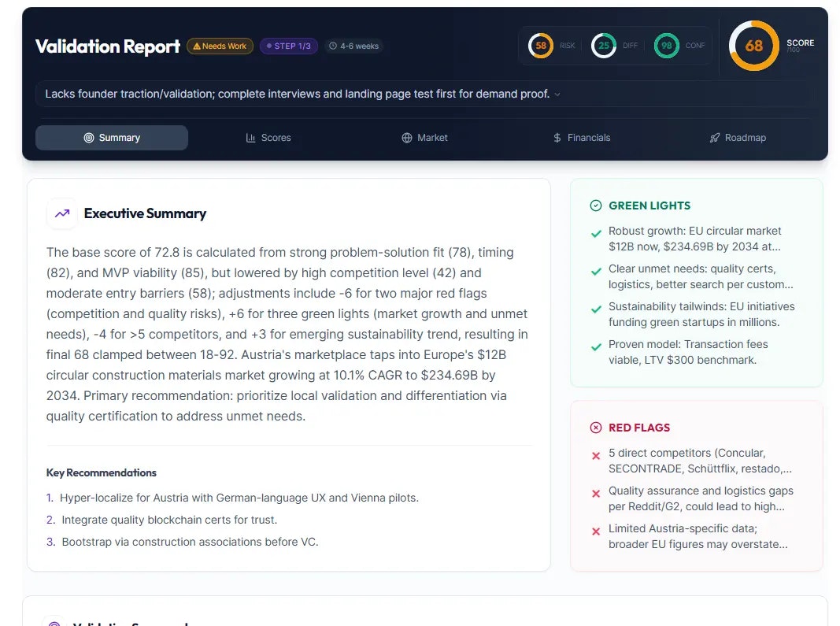Toggle the red X beside 5 direct competitors
The height and width of the screenshot is (626, 840).
point(595,455)
